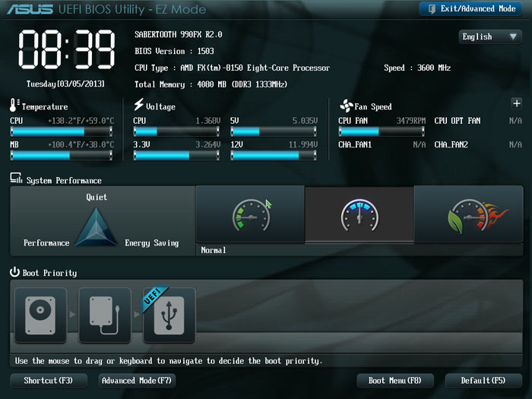Screen dimensions: 532x399
Task: Click the +138.2°F/+59.0°C CPU temperature value
Action: point(81,121)
